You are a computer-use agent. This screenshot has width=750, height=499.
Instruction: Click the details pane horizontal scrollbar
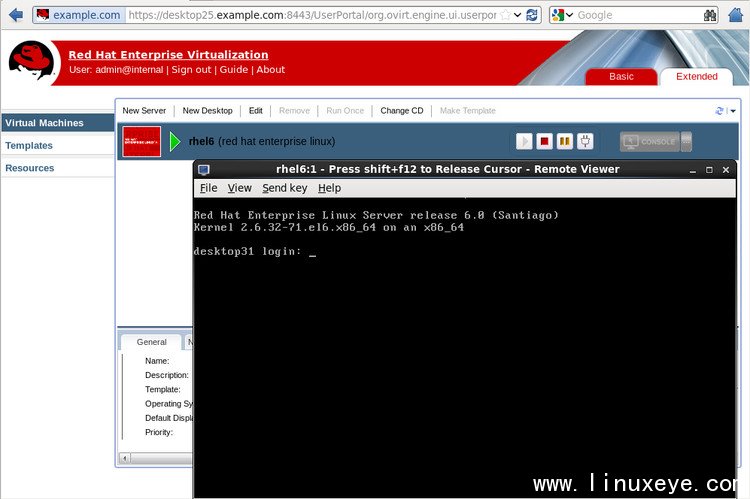click(x=161, y=458)
